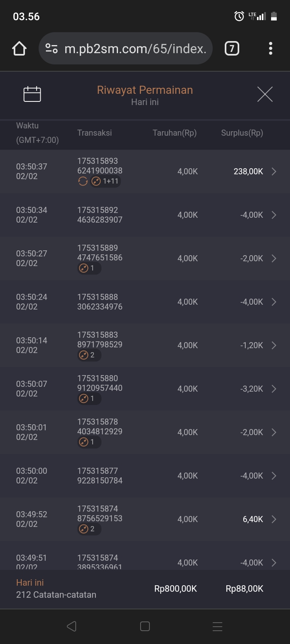Expand details for the 03:50:37 transaction
Viewport: 290px width, 644px height.
click(x=274, y=171)
